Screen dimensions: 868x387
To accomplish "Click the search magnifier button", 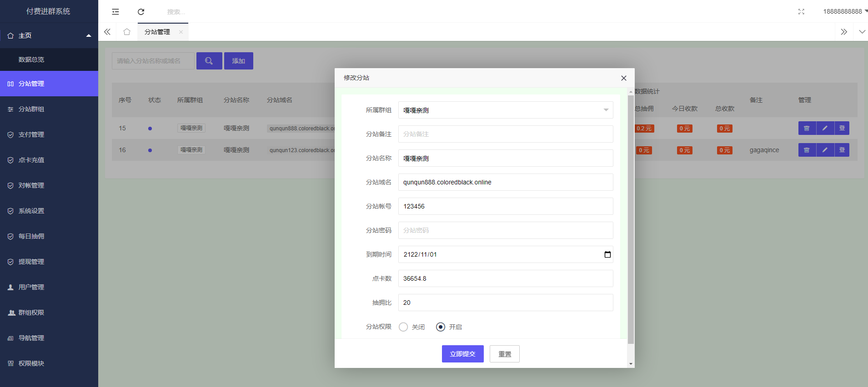I will (x=209, y=61).
